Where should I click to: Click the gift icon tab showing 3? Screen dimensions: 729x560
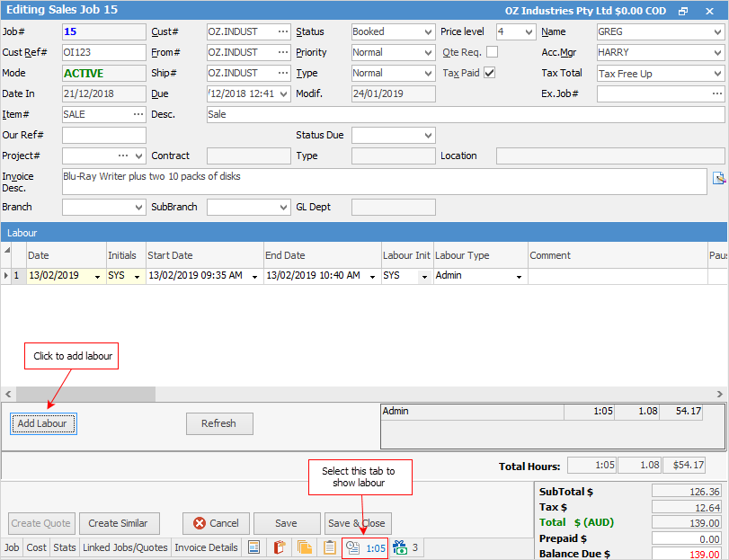pos(405,547)
